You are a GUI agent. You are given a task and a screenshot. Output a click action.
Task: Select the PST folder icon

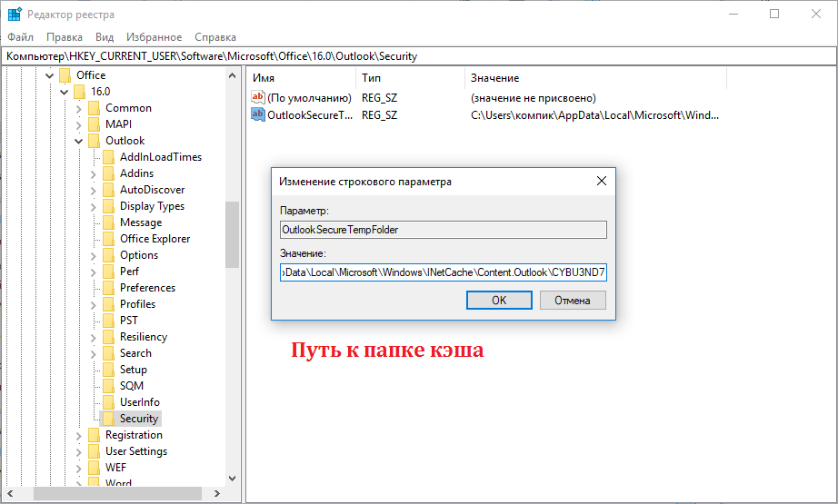[108, 321]
